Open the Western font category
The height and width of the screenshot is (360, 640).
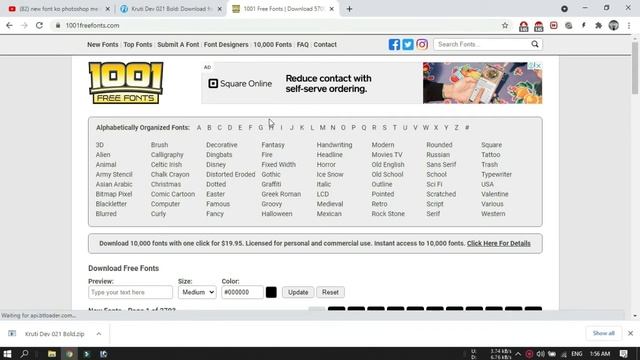coord(493,213)
